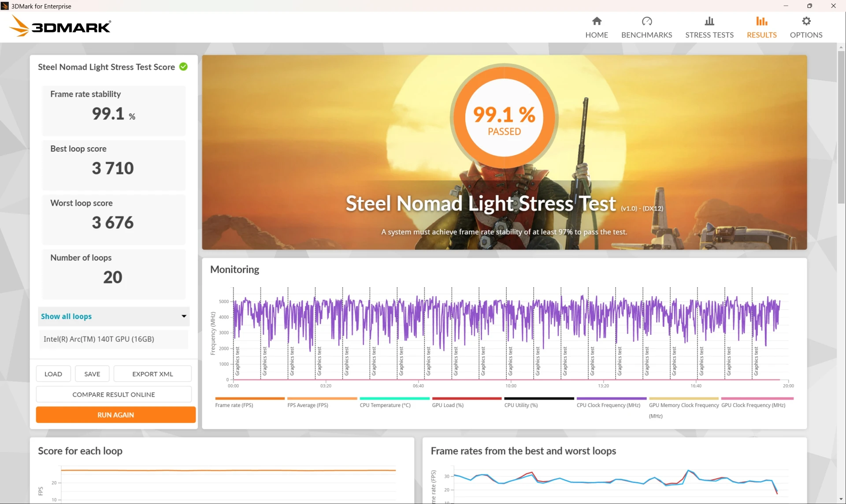The image size is (846, 504).
Task: Toggle the FPS Average legend swatch
Action: point(322,399)
